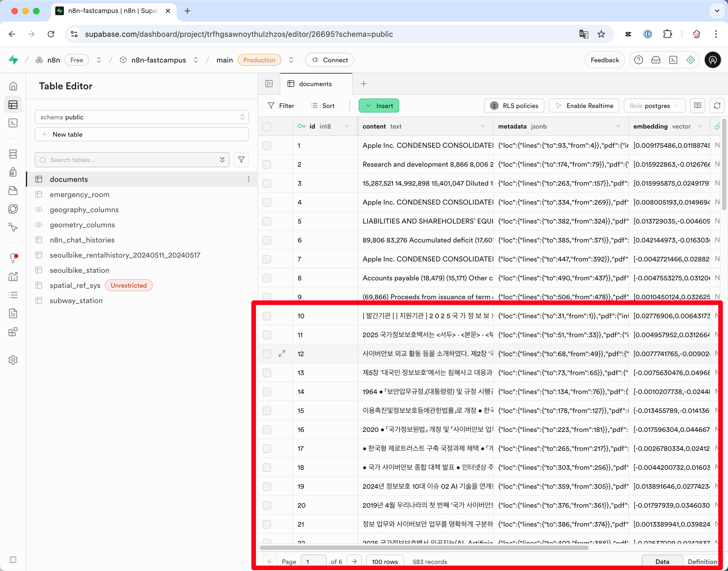Open the emergency_room table
Viewport: 728px width, 571px height.
coord(80,195)
